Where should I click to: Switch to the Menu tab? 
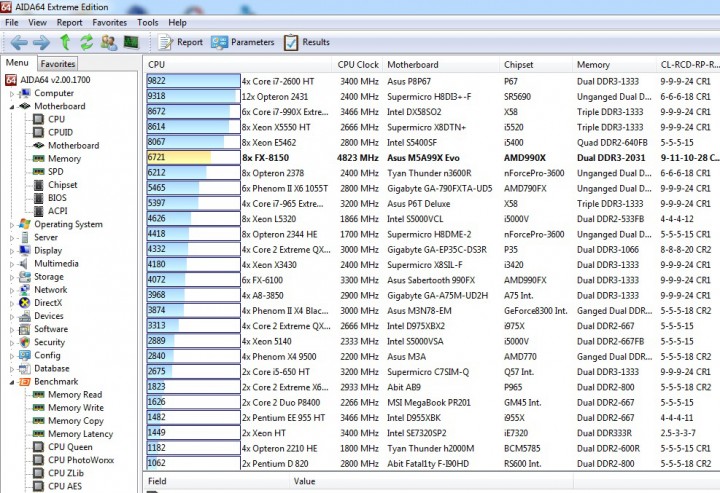pos(17,63)
